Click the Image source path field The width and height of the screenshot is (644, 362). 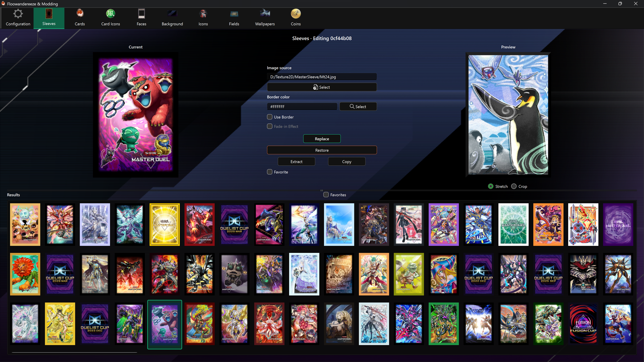(x=322, y=77)
